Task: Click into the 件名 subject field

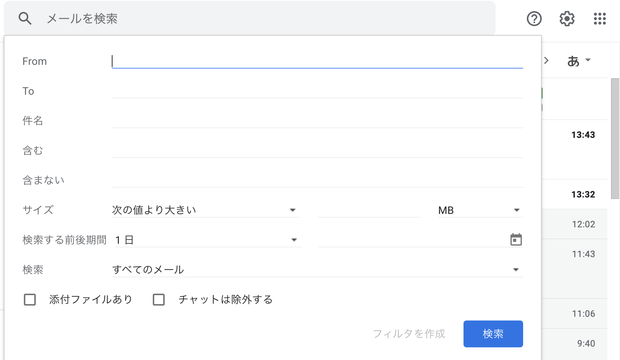Action: pyautogui.click(x=317, y=121)
